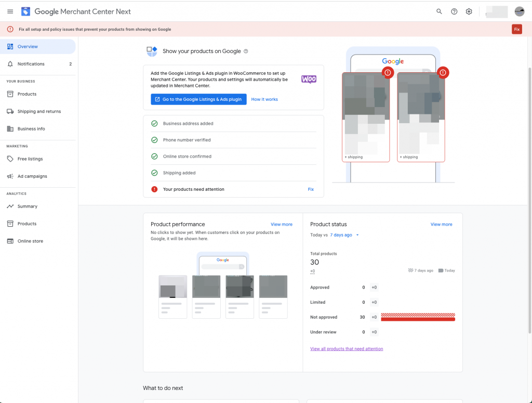Open Products under Your Business

point(37,94)
